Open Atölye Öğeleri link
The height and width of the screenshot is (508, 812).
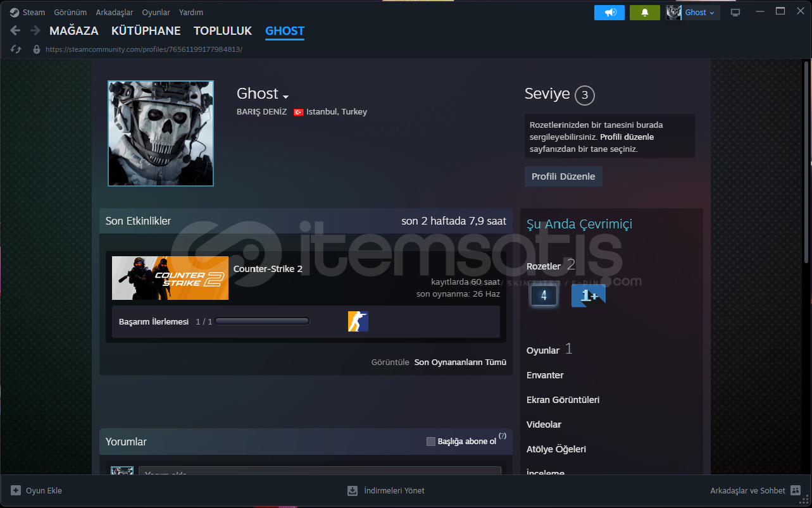(556, 449)
